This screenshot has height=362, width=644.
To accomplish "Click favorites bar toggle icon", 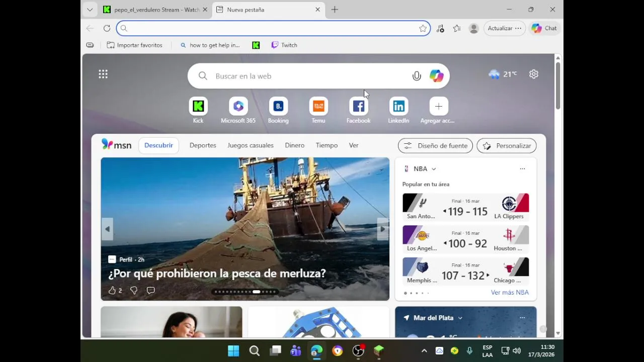I will point(90,45).
